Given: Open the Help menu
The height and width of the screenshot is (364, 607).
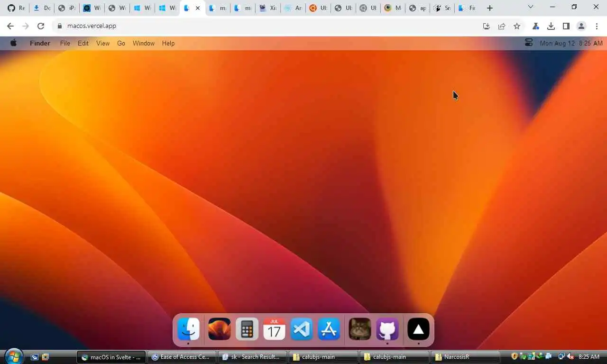Looking at the screenshot, I should (168, 43).
